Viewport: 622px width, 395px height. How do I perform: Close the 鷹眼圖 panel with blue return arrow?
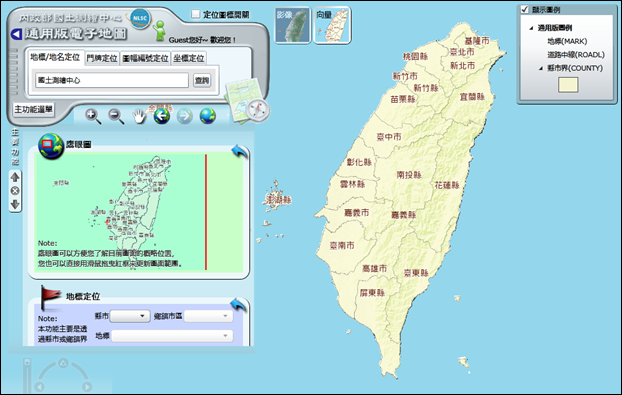[x=240, y=151]
